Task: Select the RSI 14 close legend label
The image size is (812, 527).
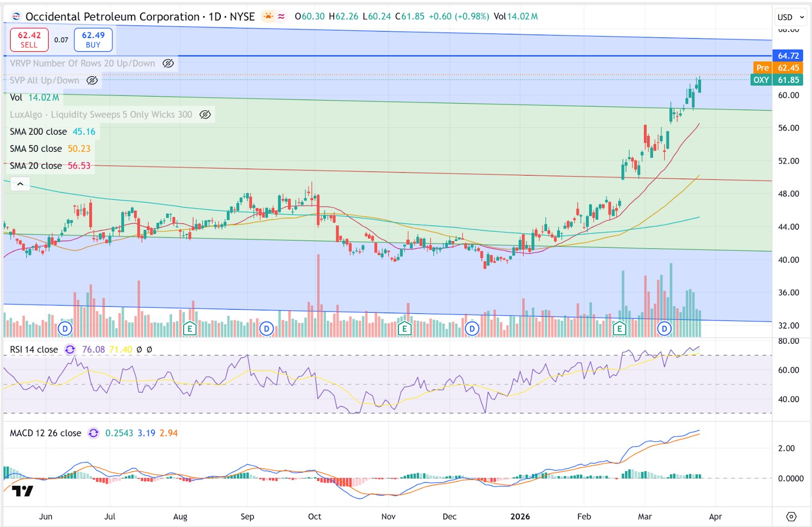Action: (34, 349)
